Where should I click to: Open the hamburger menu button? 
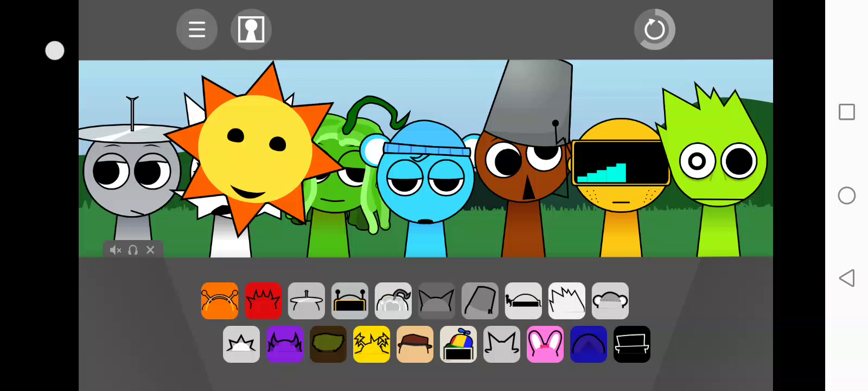[x=197, y=29]
